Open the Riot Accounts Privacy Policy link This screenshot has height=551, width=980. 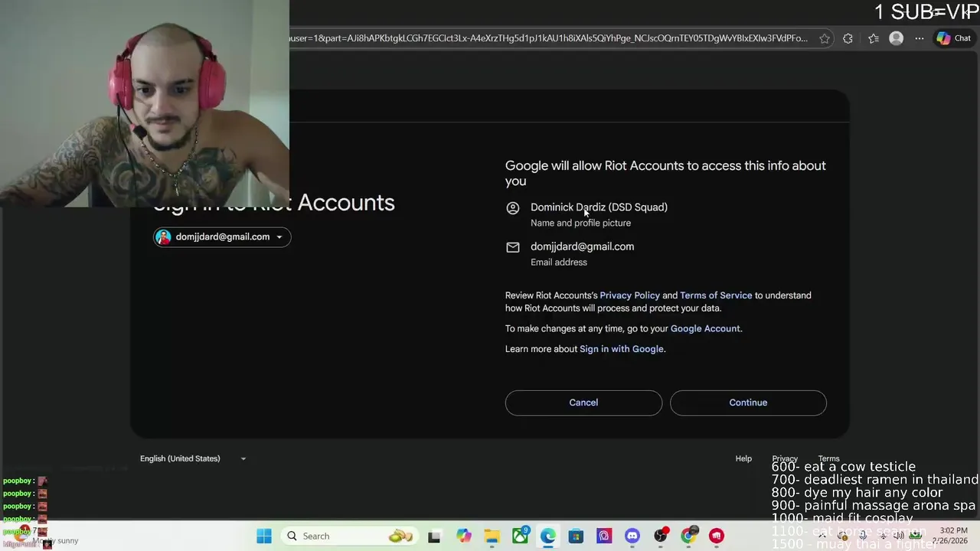pyautogui.click(x=629, y=295)
